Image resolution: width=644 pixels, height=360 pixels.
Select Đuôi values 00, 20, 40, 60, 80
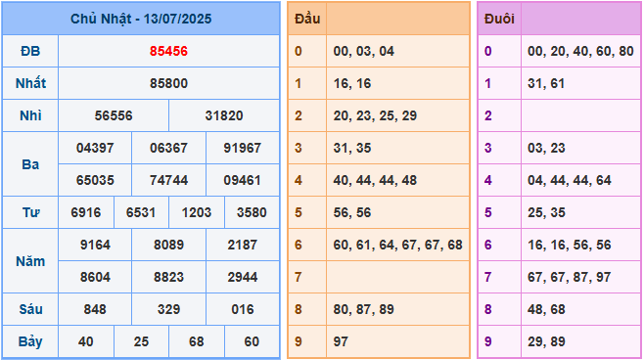click(x=580, y=51)
